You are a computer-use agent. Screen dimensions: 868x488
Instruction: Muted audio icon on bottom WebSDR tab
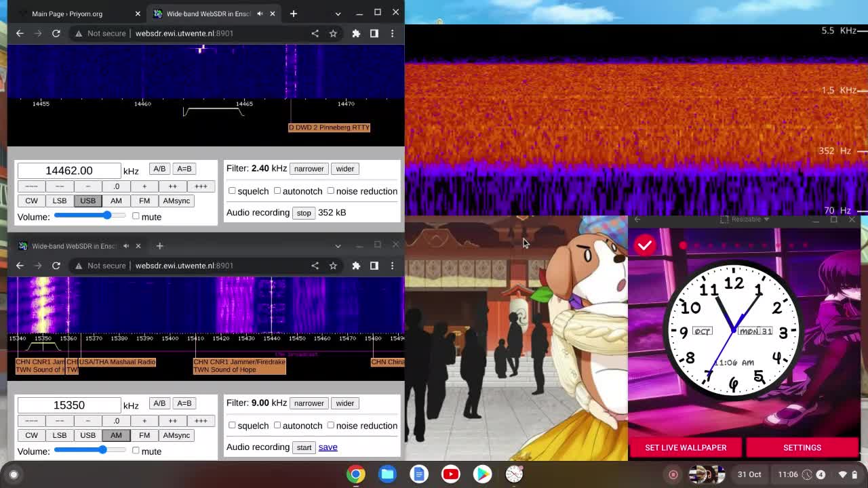125,246
